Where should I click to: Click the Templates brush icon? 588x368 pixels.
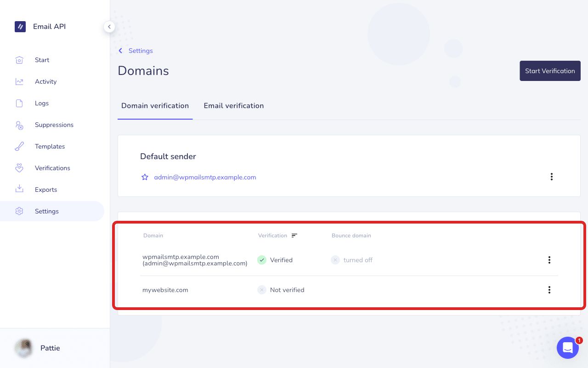[19, 146]
